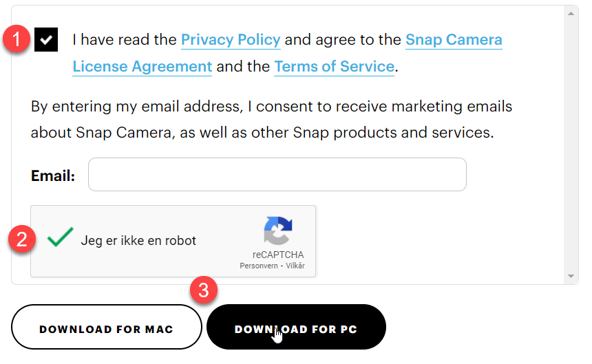Click the vertical scrollbar track

571,144
